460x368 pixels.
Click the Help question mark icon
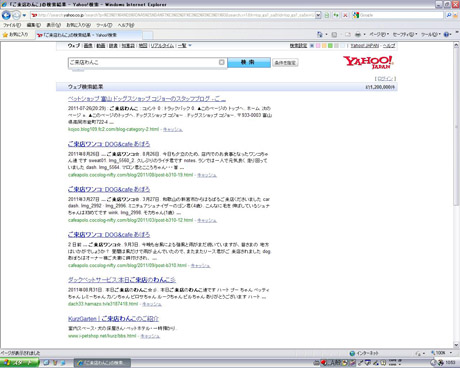pos(446,34)
